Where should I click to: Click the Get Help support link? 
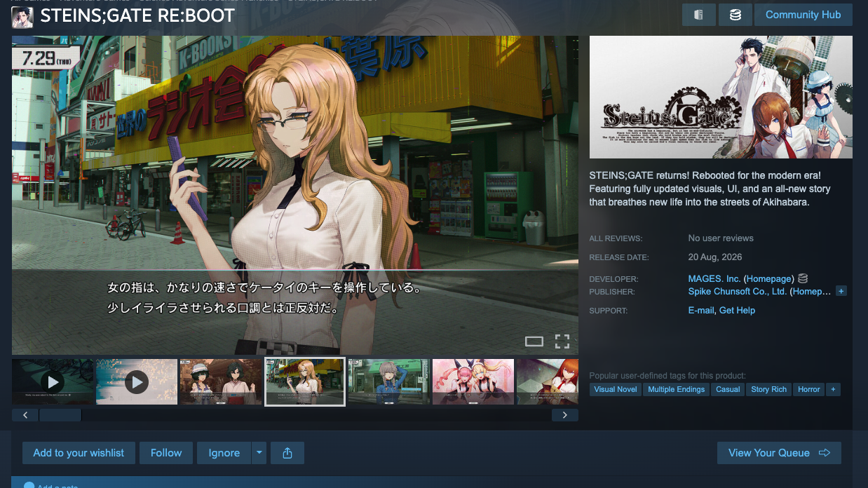pos(737,311)
